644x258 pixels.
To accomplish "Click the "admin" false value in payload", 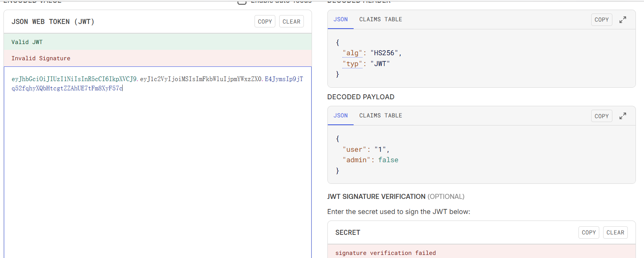I will pyautogui.click(x=388, y=160).
